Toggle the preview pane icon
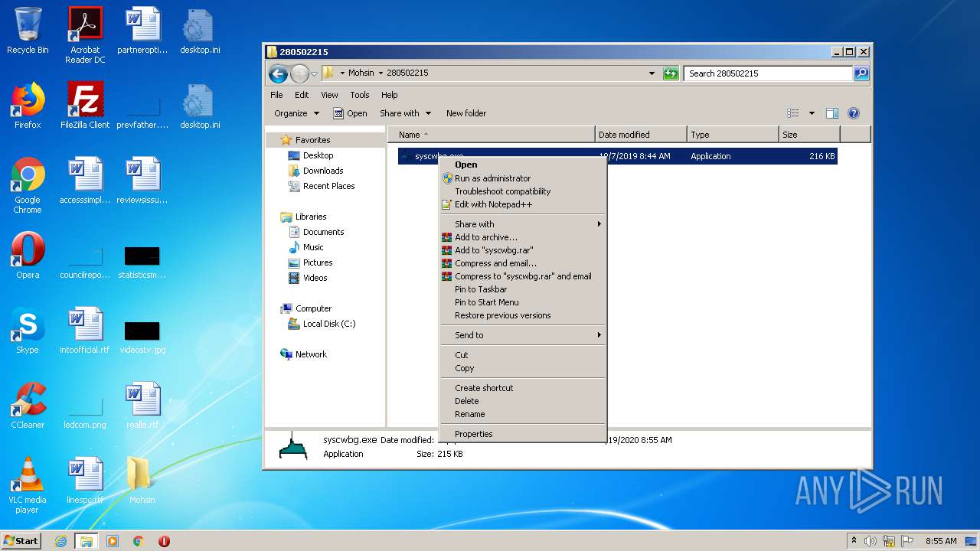The width and height of the screenshot is (980, 551). (x=832, y=113)
